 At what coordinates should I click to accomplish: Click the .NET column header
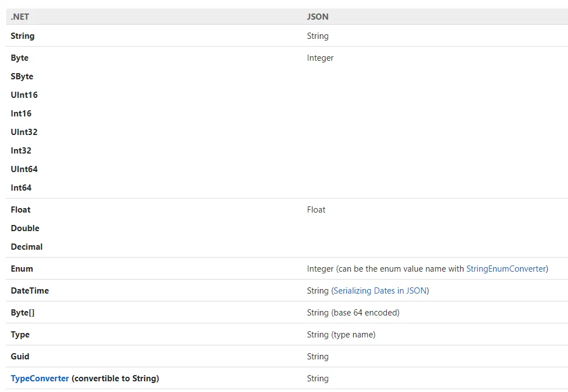click(x=20, y=17)
